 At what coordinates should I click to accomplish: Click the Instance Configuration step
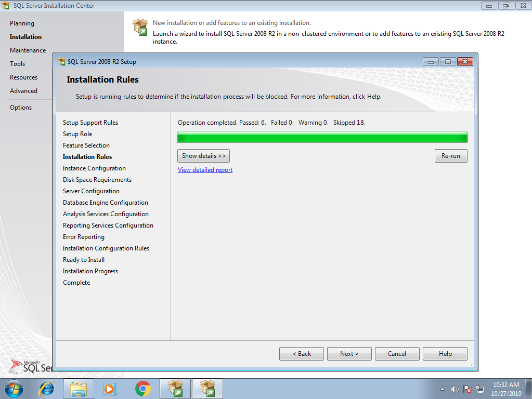click(x=94, y=168)
